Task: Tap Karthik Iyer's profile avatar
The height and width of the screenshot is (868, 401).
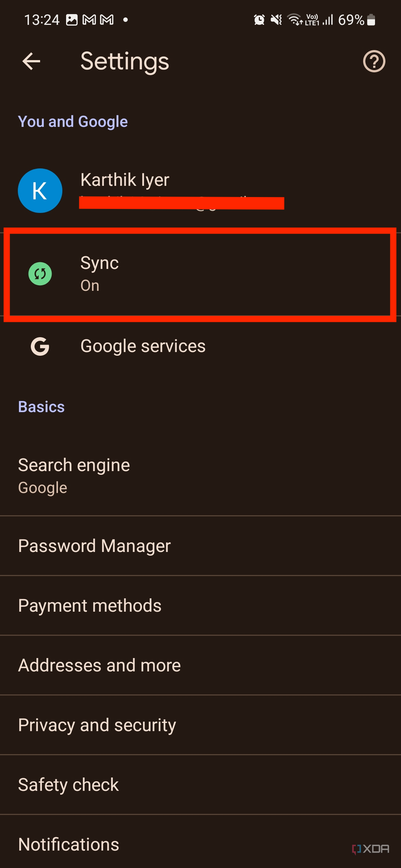Action: pos(40,190)
